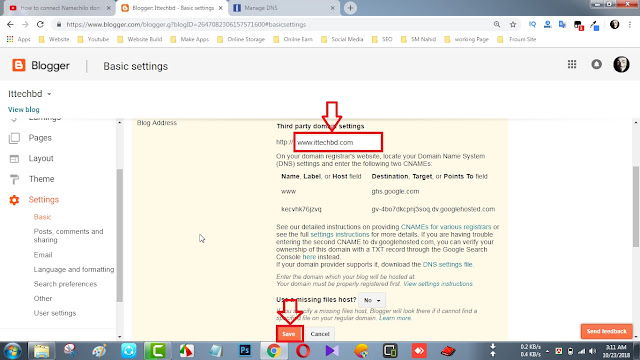Open the Windows Start button
640x360 pixels.
(12, 351)
